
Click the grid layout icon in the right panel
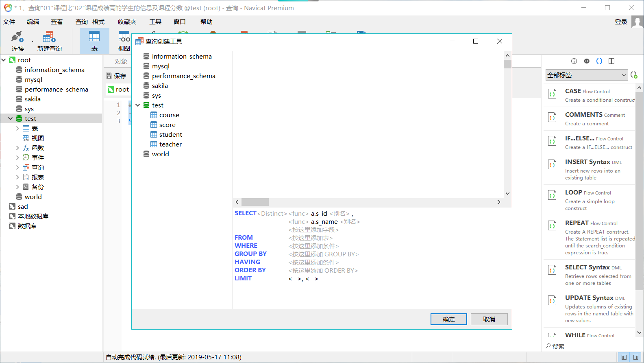tap(611, 61)
